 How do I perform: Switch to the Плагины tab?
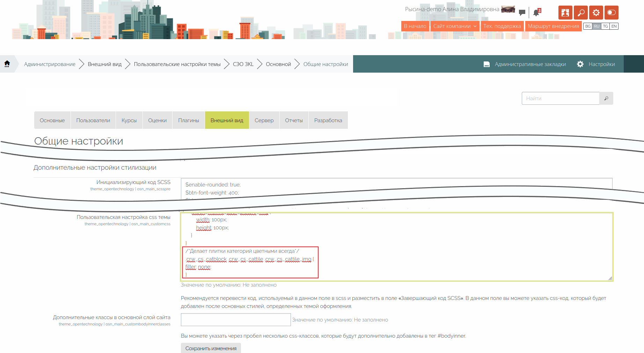189,120
